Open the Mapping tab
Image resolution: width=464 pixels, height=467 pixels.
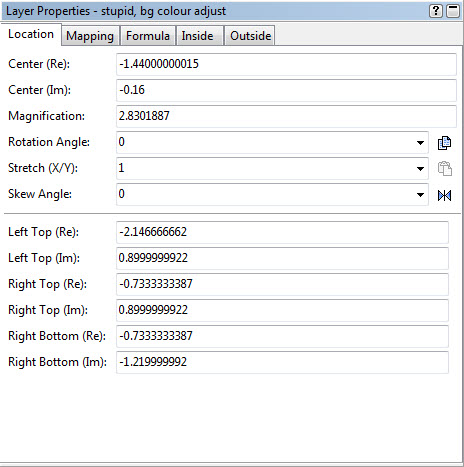(90, 36)
